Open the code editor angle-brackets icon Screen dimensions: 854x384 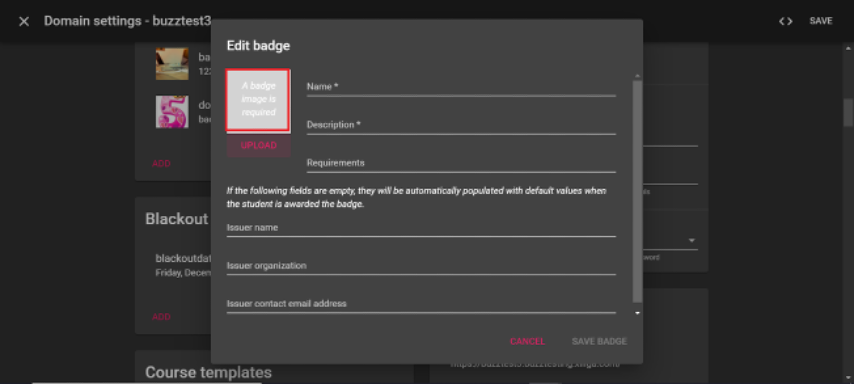pos(785,21)
